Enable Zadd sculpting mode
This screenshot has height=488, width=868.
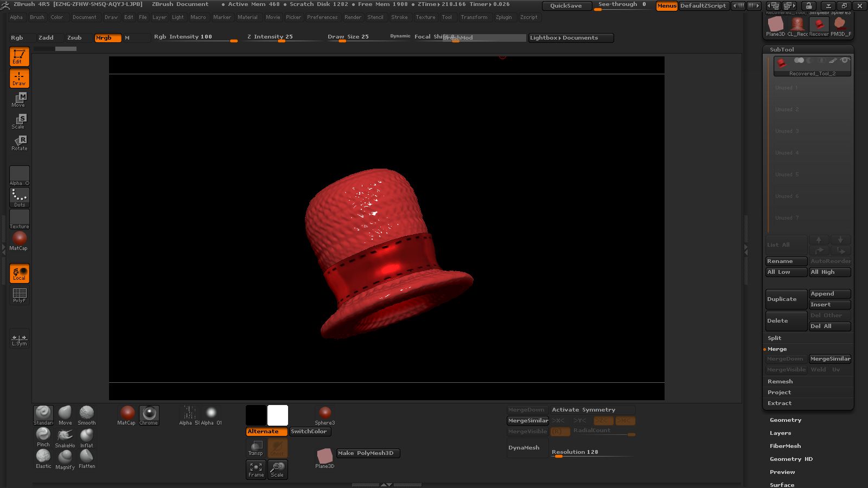click(47, 37)
